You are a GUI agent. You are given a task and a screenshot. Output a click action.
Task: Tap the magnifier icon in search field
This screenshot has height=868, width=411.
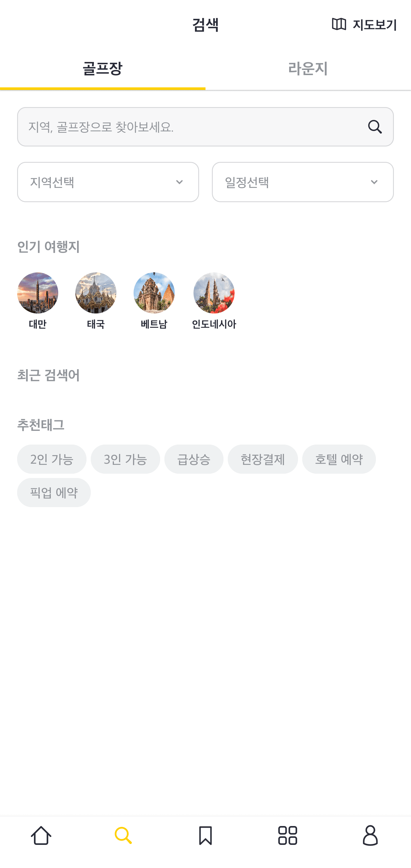coord(375,127)
